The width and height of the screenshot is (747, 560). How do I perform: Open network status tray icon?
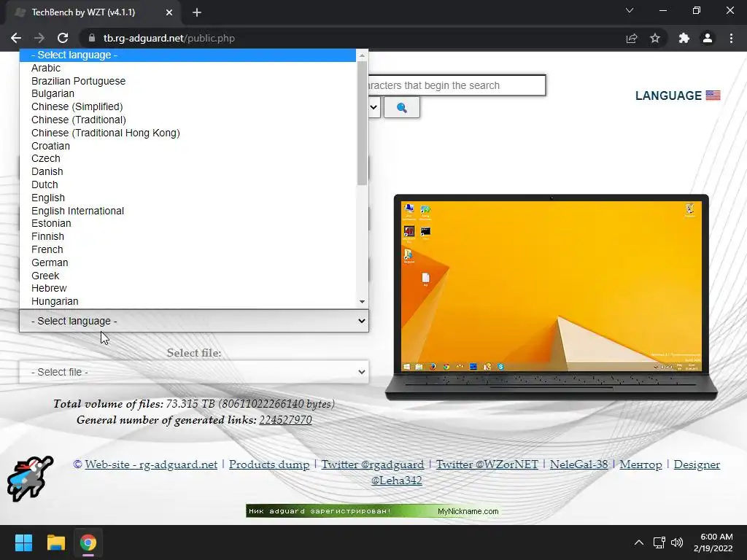(659, 542)
